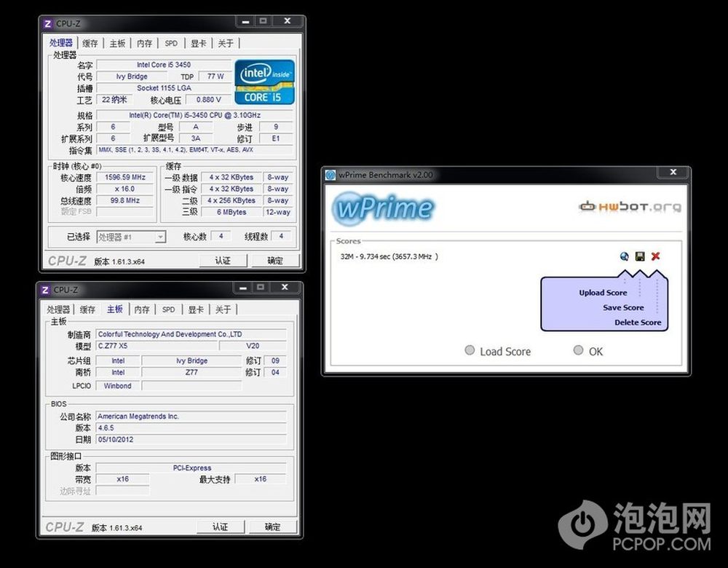
Task: Click the 32M score result entry
Action: coord(389,256)
